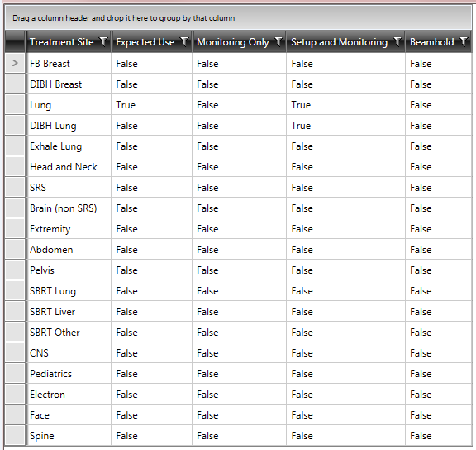Sort by Monitoring Only column header
Image resolution: width=476 pixels, height=450 pixels.
pyautogui.click(x=233, y=42)
